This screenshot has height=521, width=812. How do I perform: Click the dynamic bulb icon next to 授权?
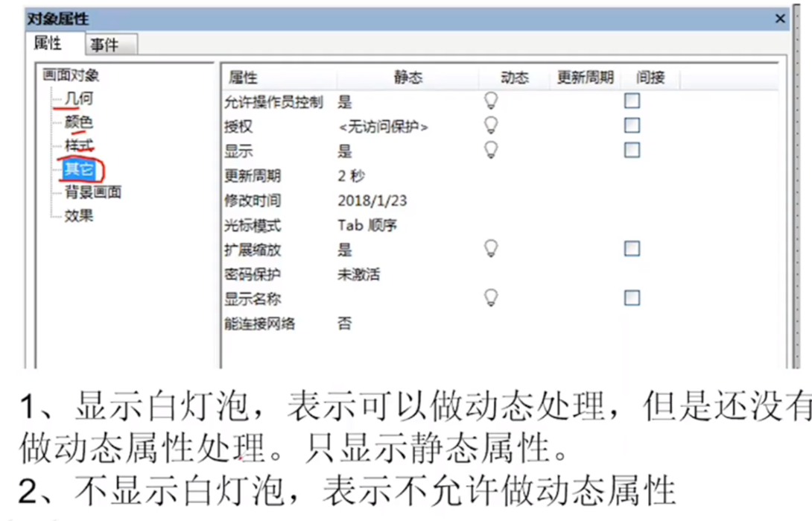coord(491,126)
